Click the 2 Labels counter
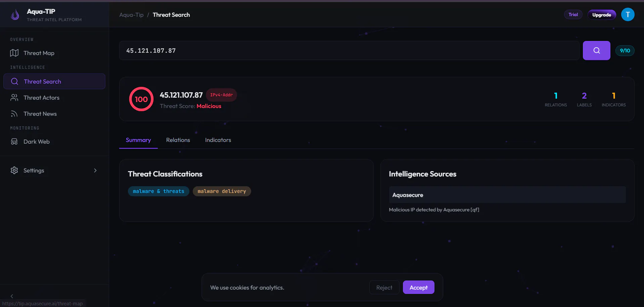644x307 pixels. pyautogui.click(x=584, y=100)
